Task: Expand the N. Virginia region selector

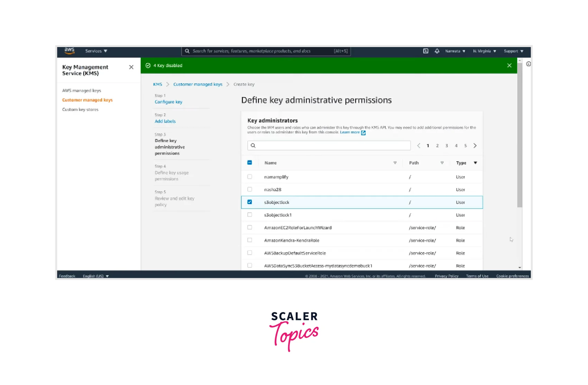Action: pyautogui.click(x=484, y=51)
